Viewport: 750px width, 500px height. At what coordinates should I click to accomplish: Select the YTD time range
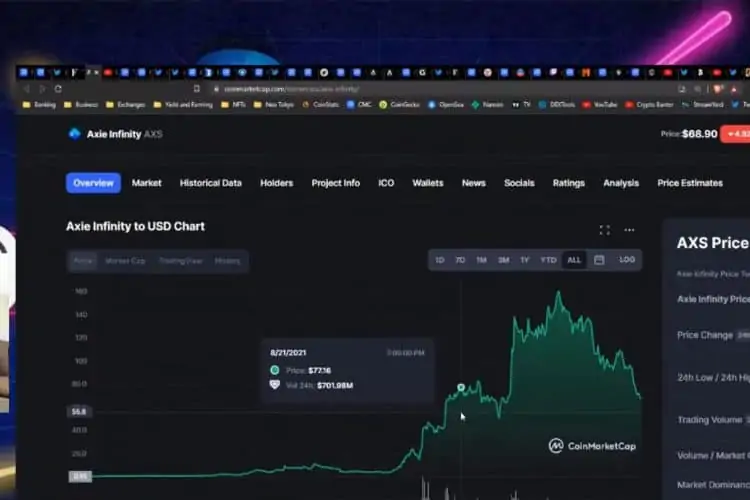tap(548, 260)
